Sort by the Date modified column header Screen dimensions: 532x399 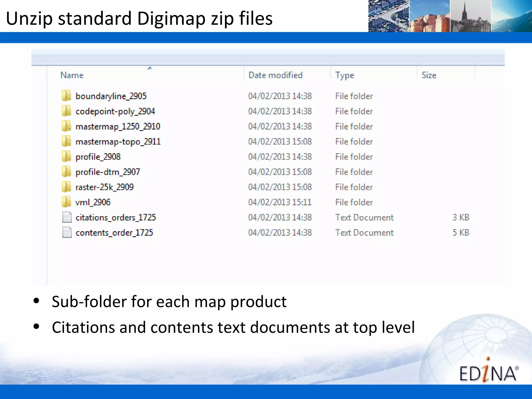[x=276, y=75]
